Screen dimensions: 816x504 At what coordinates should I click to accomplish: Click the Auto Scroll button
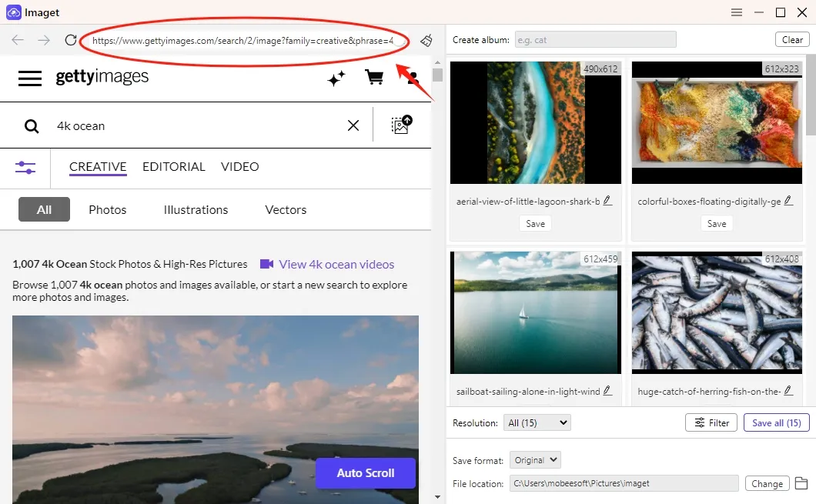pyautogui.click(x=365, y=473)
